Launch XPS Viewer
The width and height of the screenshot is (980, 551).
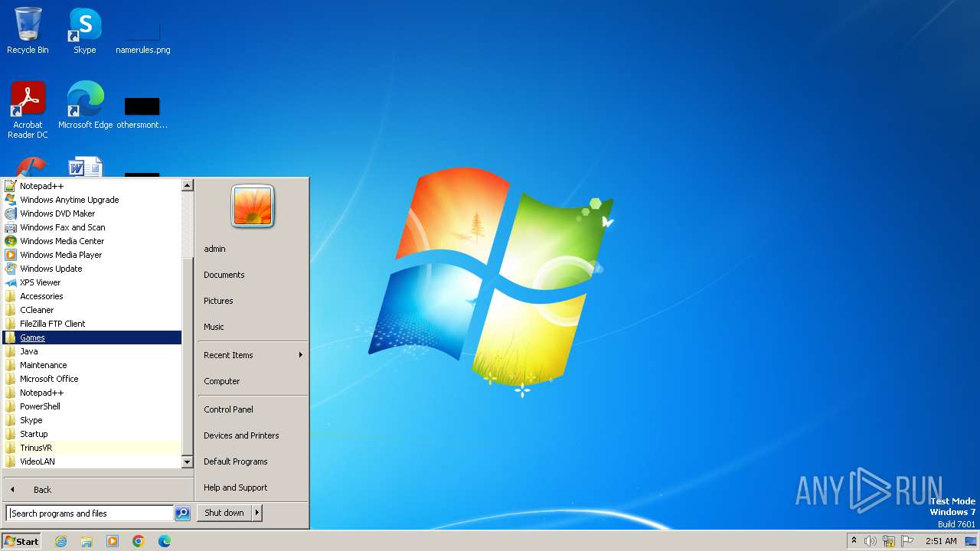[x=92, y=282]
